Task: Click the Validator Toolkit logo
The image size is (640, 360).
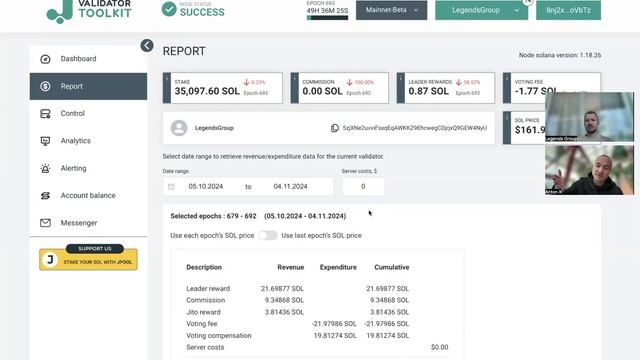Action: click(89, 10)
